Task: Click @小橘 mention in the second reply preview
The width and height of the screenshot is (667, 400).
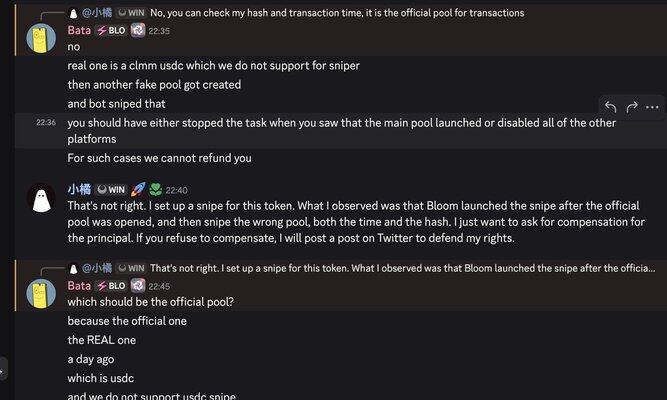Action: pos(97,268)
